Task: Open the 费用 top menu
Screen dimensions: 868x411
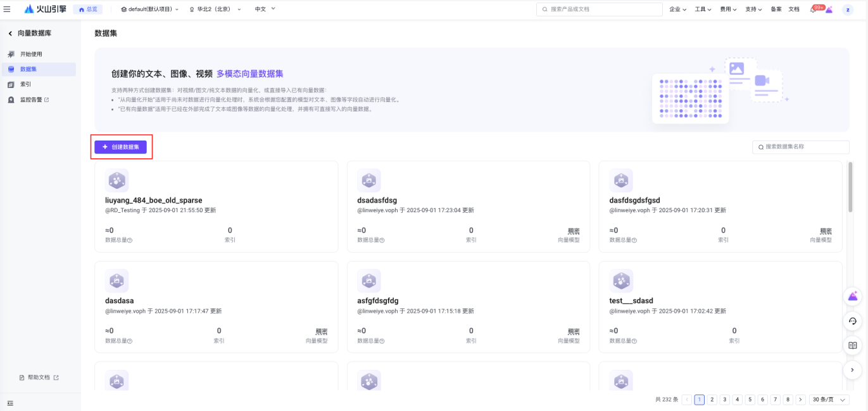Action: click(x=728, y=9)
